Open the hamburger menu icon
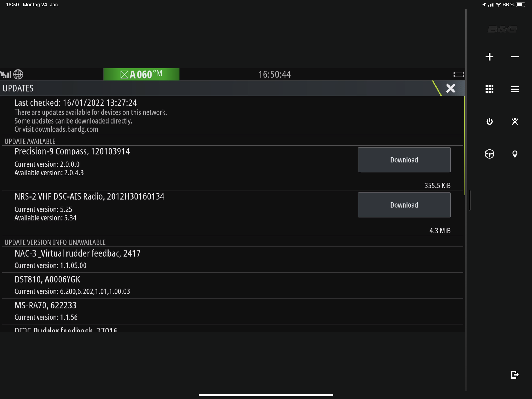The width and height of the screenshot is (532, 399). [515, 89]
